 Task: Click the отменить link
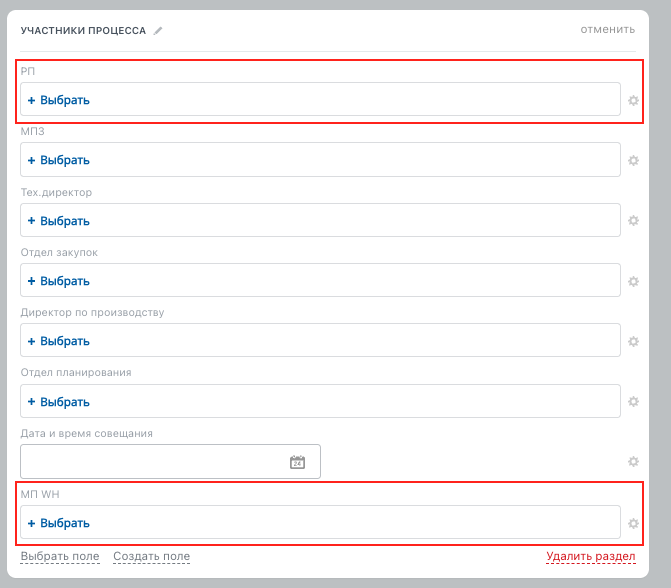(607, 30)
